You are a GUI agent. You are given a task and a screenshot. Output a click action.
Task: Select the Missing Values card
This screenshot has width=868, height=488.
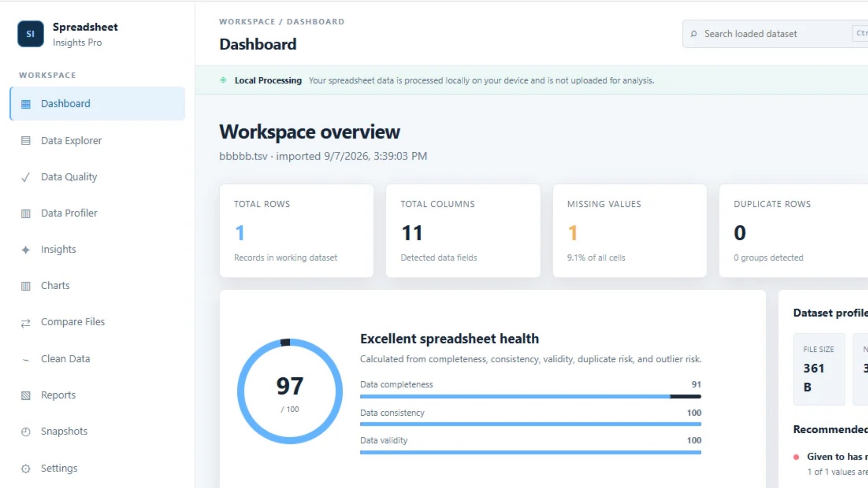[630, 230]
